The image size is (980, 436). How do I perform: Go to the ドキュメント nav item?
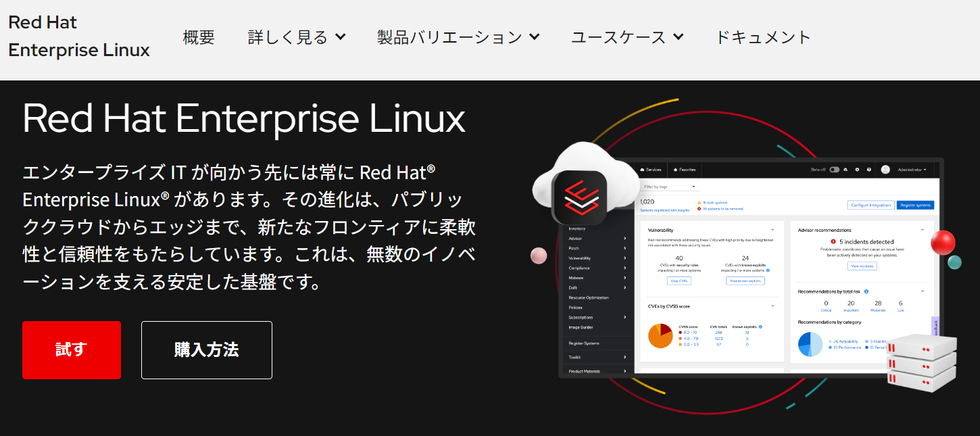coord(763,37)
